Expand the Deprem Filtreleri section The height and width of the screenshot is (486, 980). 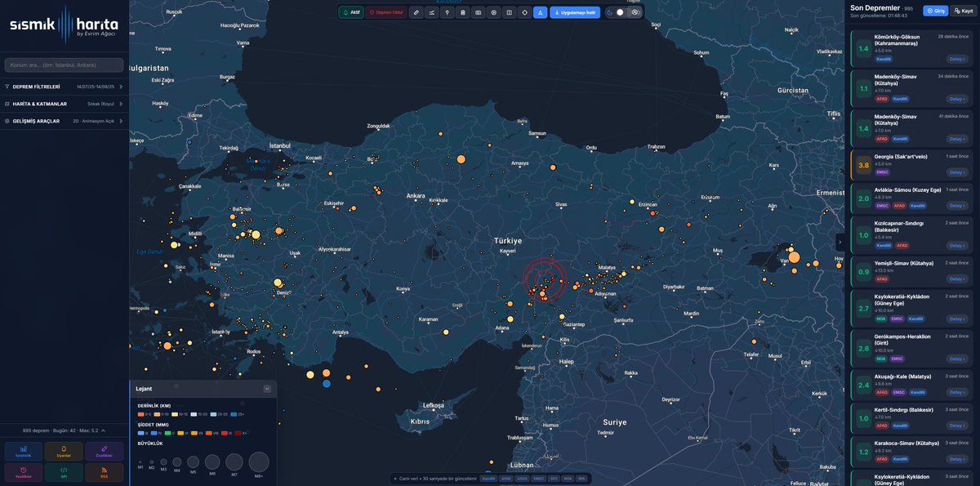64,87
